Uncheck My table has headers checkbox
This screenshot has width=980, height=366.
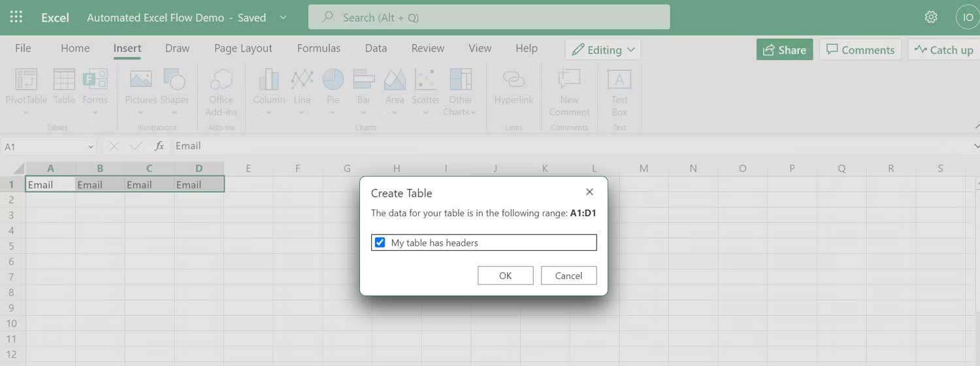(x=380, y=242)
